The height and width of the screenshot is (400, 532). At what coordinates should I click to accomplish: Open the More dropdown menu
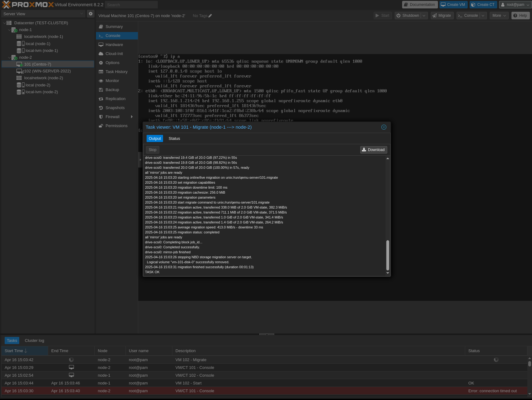499,15
